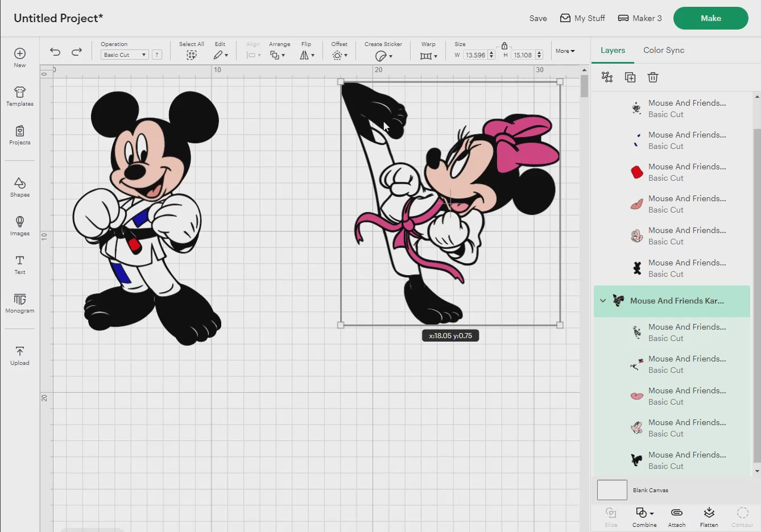Viewport: 761px width, 532px height.
Task: Open the Create Sticker dropdown
Action: 384,56
